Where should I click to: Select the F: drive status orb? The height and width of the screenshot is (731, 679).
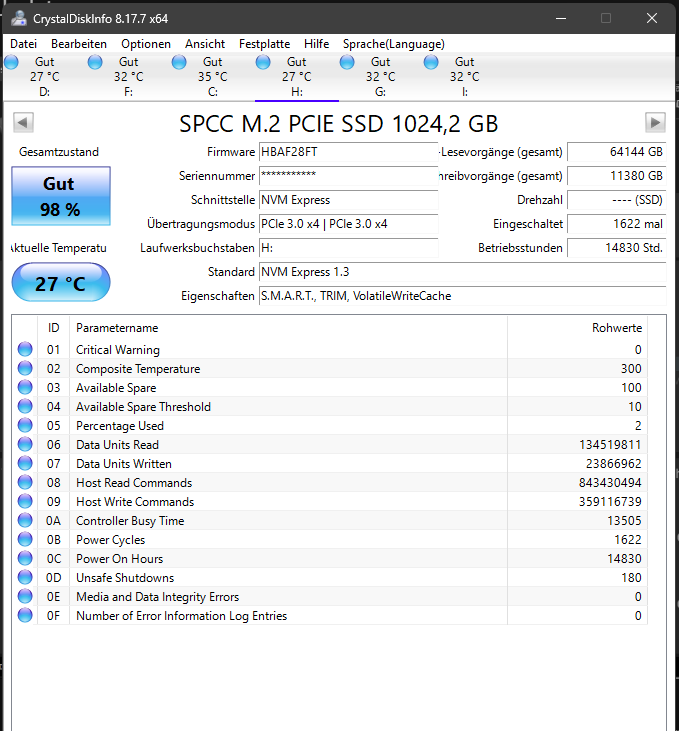pyautogui.click(x=95, y=62)
